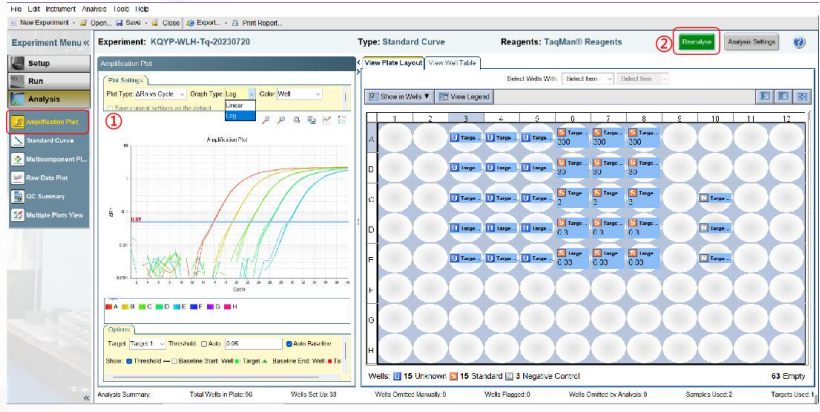Viewport: 820px width, 412px height.
Task: Click the red A legend color swatch
Action: coord(109,308)
